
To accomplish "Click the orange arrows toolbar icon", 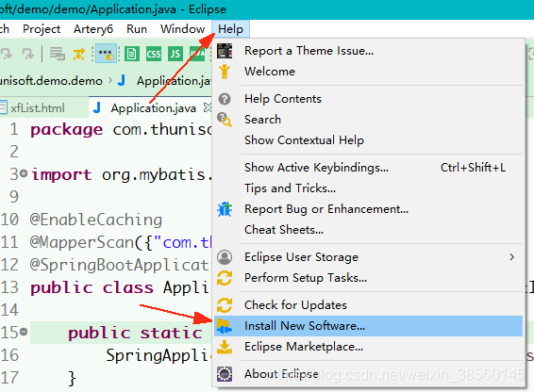I will point(79,54).
